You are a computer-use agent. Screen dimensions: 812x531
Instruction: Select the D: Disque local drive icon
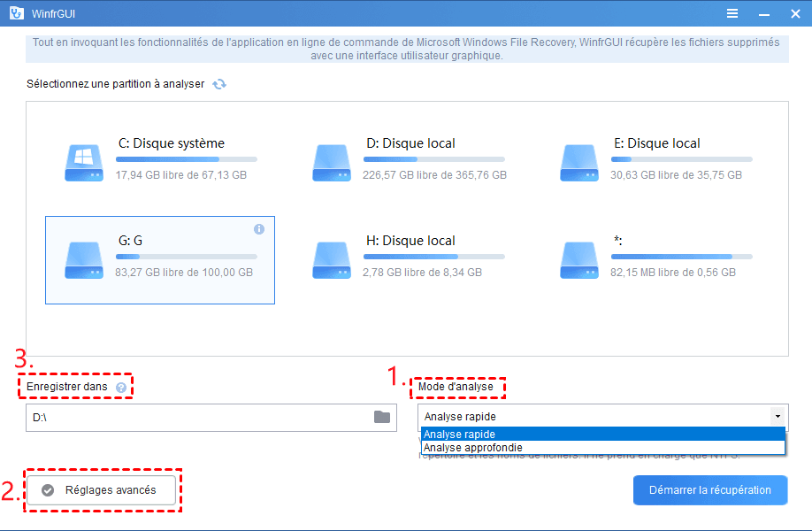[x=332, y=163]
